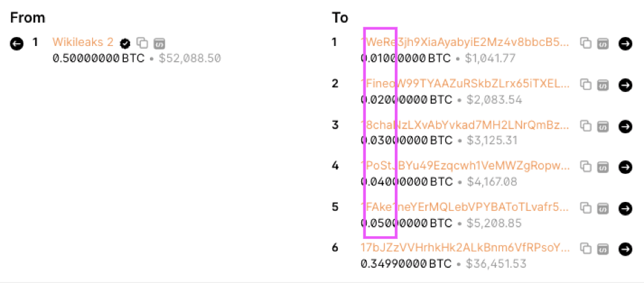
Task: Click the Wikileaks 2 verified badge
Action: pos(125,43)
